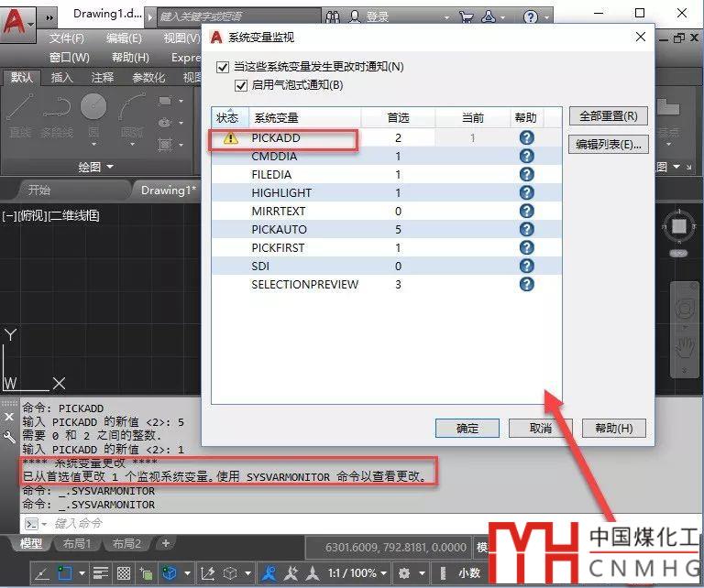This screenshot has width=704, height=588.
Task: Uncheck enable balloon notification option
Action: click(x=241, y=85)
